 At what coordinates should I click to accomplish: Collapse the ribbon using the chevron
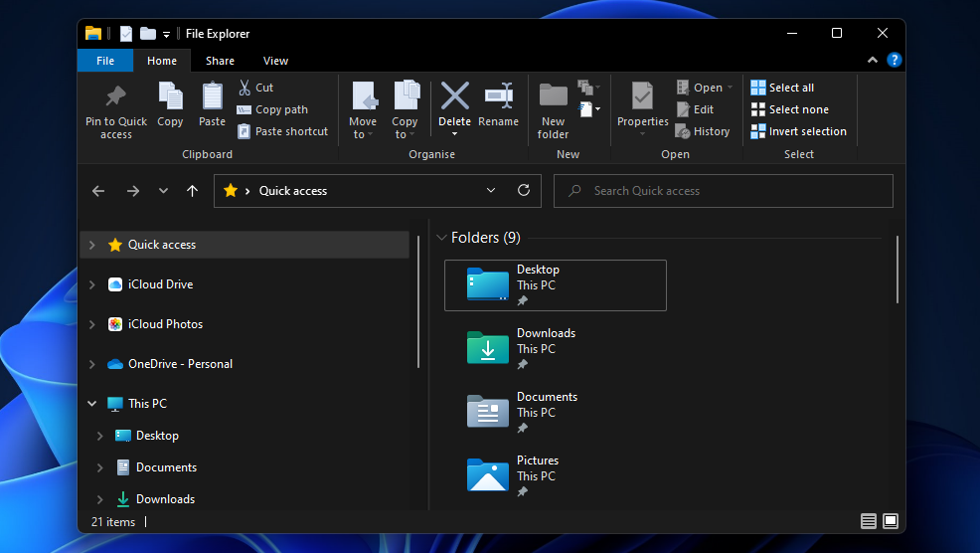pyautogui.click(x=873, y=61)
